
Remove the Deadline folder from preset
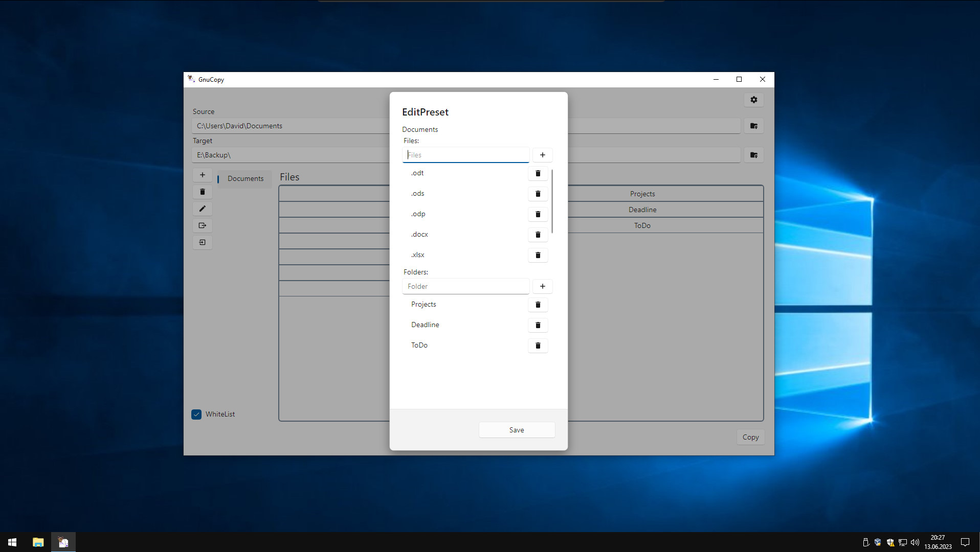(538, 325)
